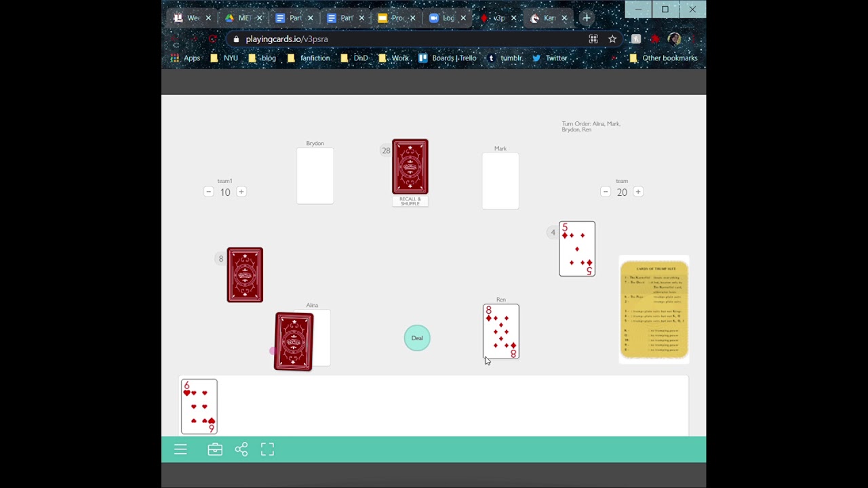Click Brydon's empty card holder
The image size is (868, 488).
click(315, 176)
